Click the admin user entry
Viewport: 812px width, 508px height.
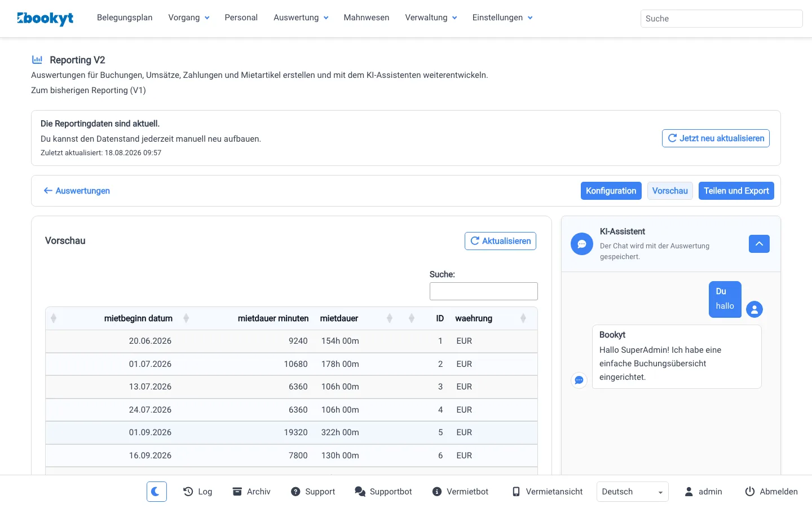[703, 492]
